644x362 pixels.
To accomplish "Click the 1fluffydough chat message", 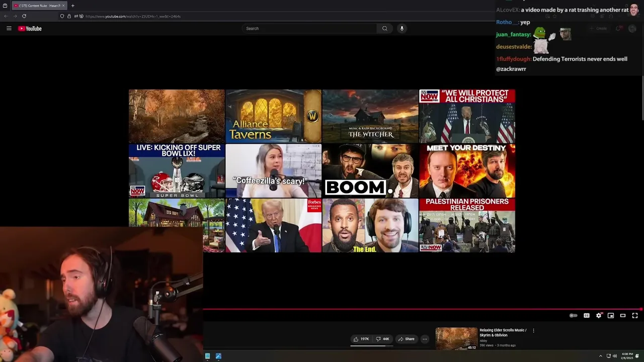I will point(561,64).
